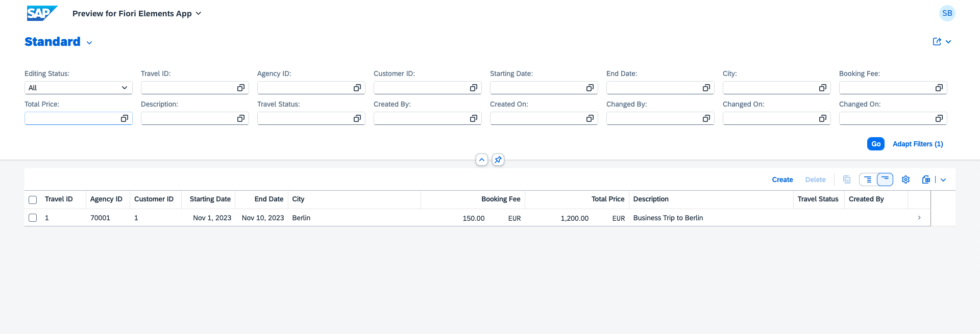
Task: Tick the select-all rows checkbox
Action: (x=33, y=200)
